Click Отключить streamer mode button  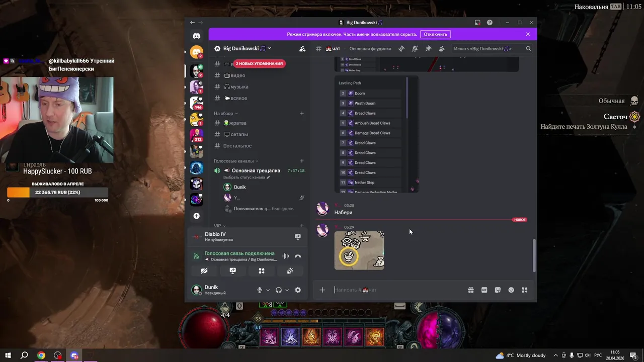(435, 34)
